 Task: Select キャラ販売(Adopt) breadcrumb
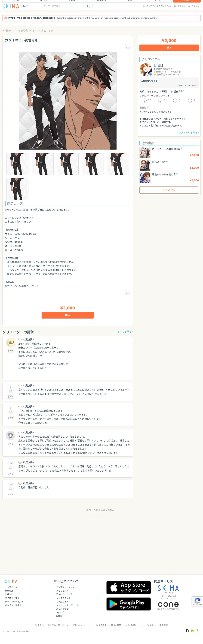26,30
